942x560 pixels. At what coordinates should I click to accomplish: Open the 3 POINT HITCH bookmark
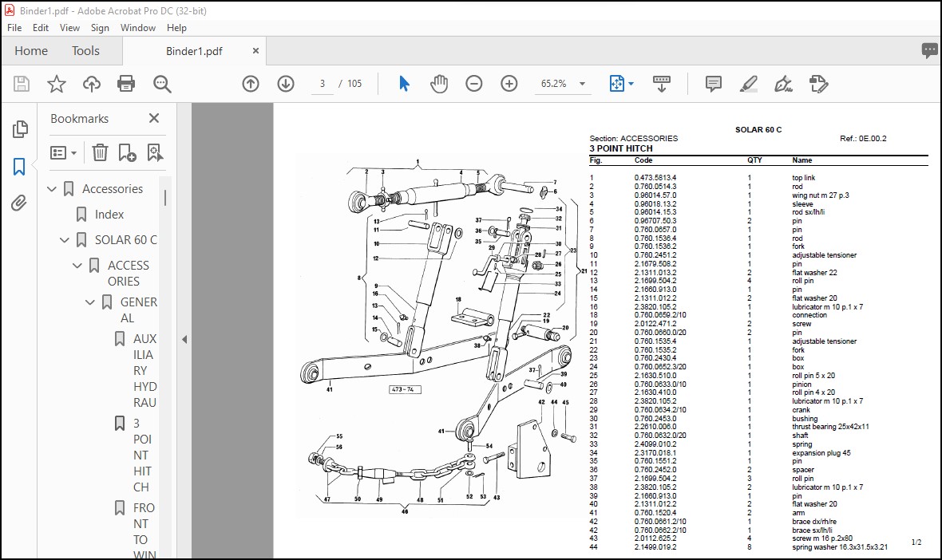(142, 455)
